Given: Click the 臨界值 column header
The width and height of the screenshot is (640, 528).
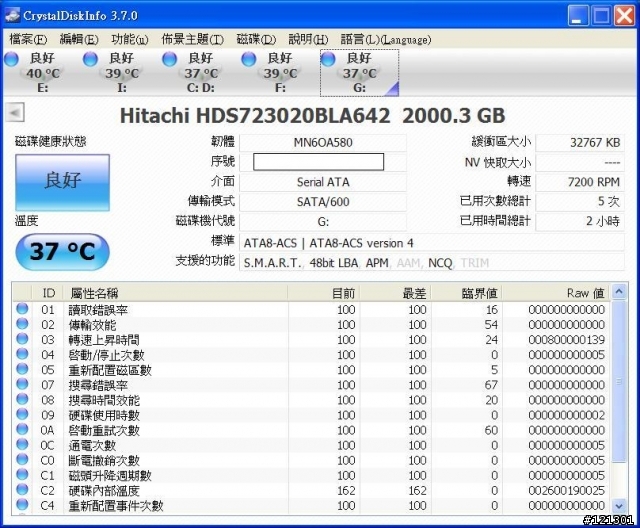Looking at the screenshot, I should tap(467, 293).
